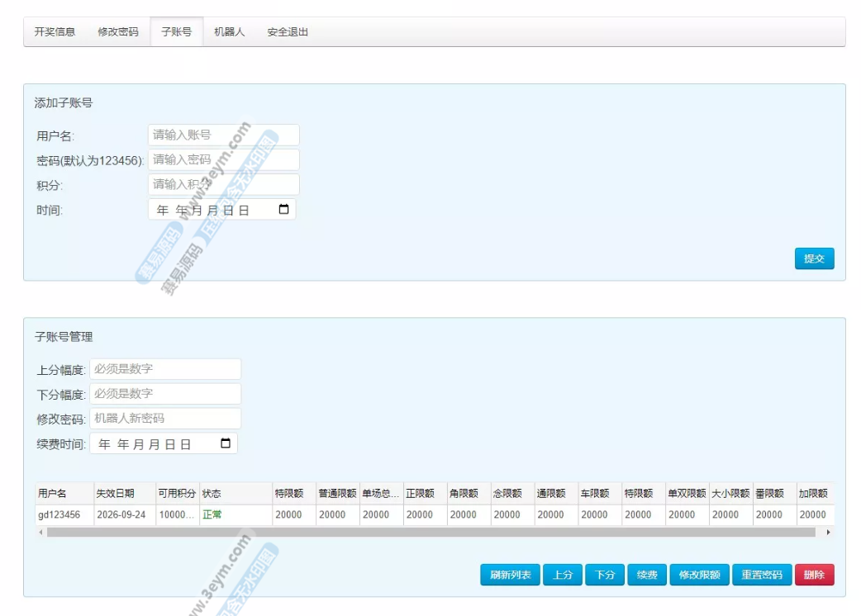The image size is (861, 616).
Task: Open 修改限额 for the account
Action: (x=699, y=575)
